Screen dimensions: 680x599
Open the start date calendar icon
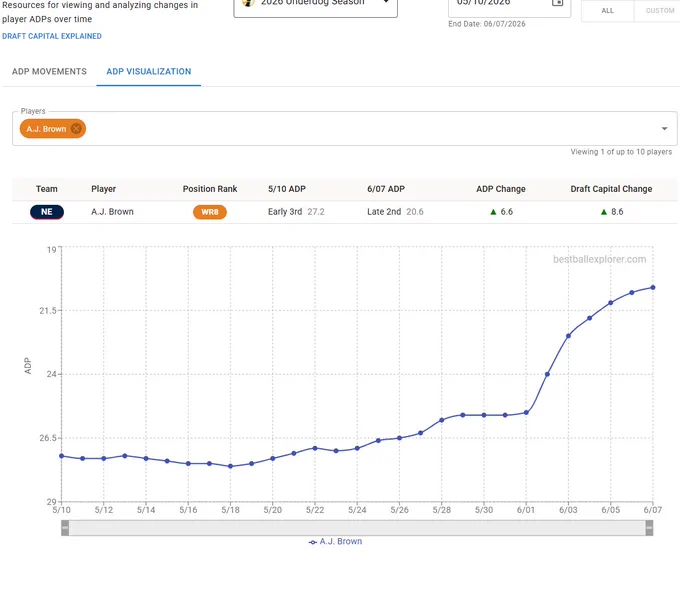[x=557, y=3]
